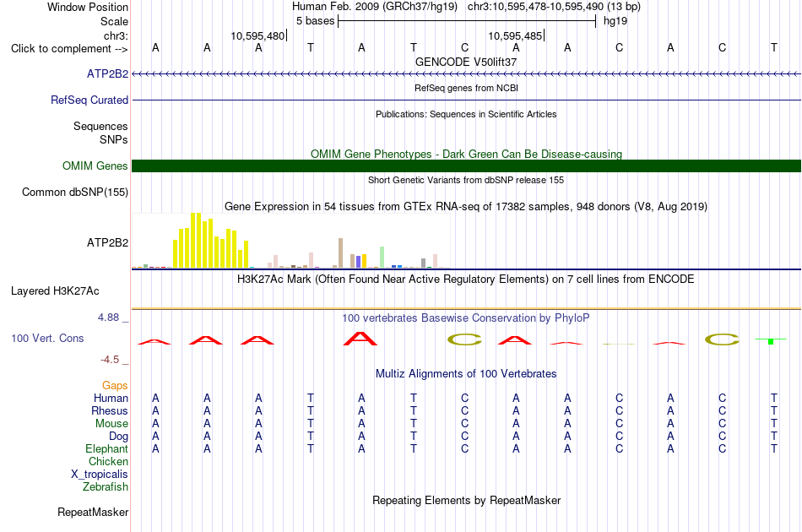Click the green T conservation logo mark
Screen dimensions: 802x532
click(771, 340)
